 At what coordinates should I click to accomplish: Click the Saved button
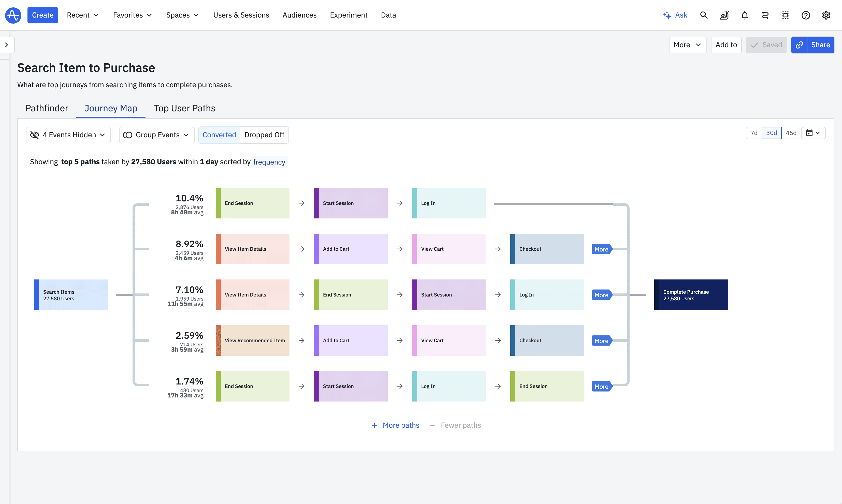click(766, 45)
